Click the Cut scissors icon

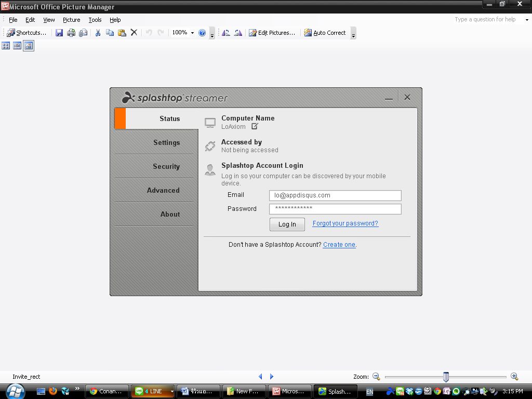[98, 33]
